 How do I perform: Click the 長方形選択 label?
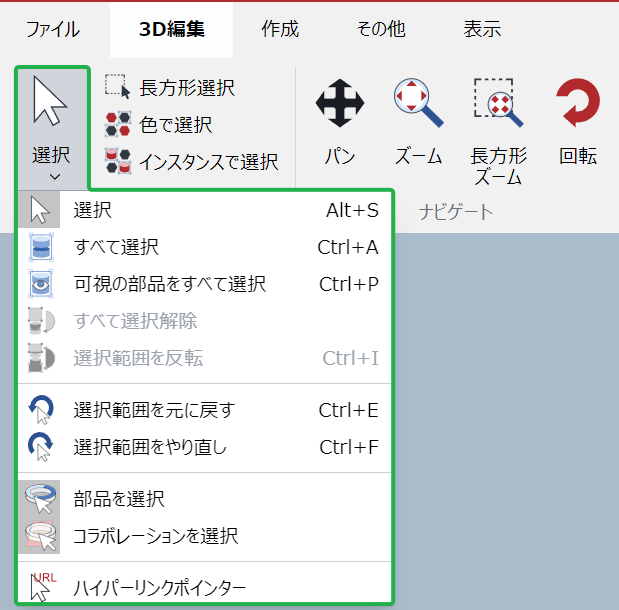coord(187,88)
